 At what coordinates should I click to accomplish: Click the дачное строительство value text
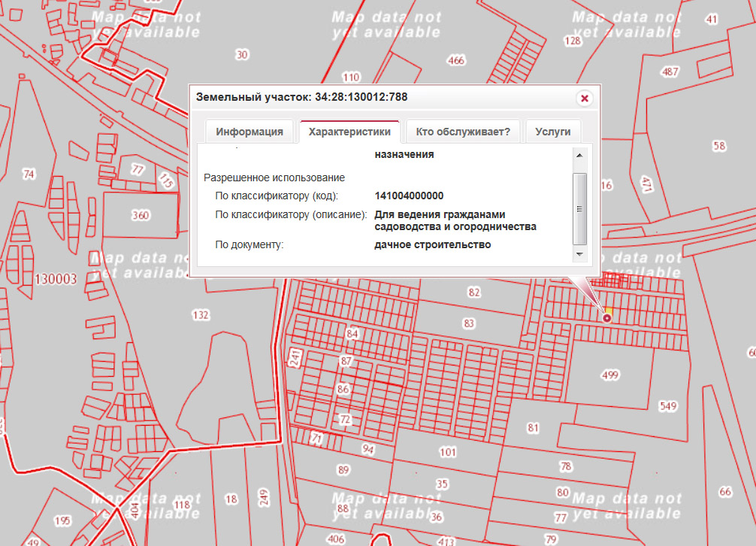click(432, 244)
